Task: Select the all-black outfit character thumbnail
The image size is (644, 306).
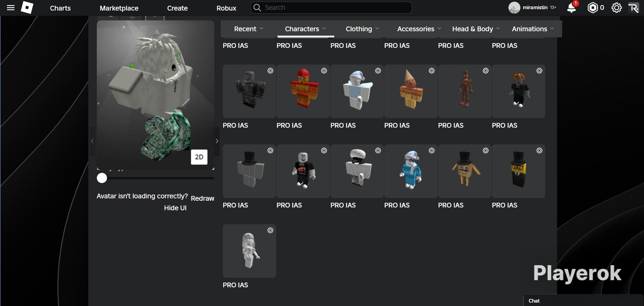Action: pyautogui.click(x=249, y=91)
